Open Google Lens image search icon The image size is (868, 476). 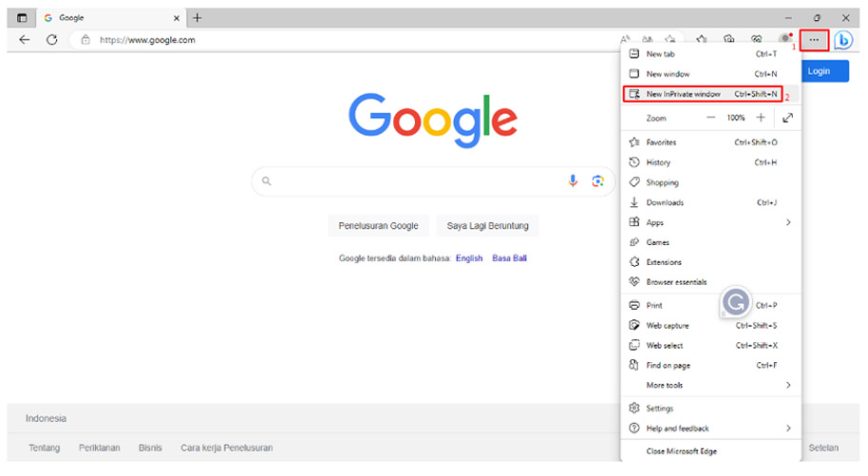click(x=598, y=181)
